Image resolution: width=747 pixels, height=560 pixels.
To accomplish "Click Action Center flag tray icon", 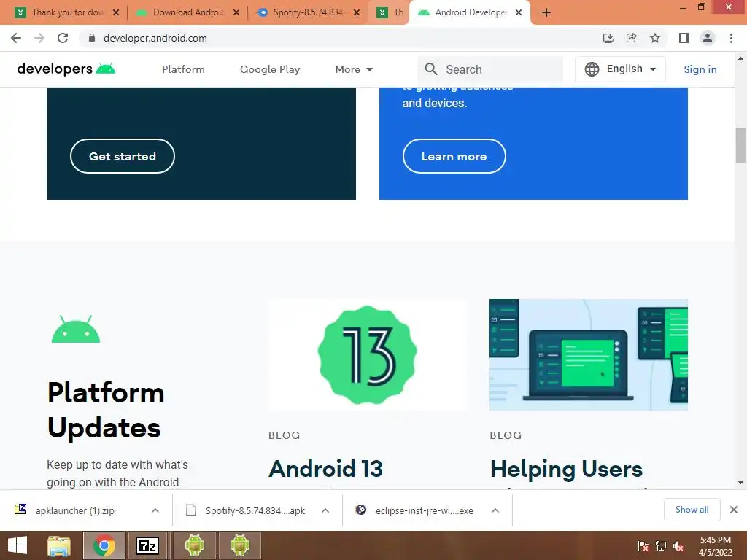I will pos(643,546).
